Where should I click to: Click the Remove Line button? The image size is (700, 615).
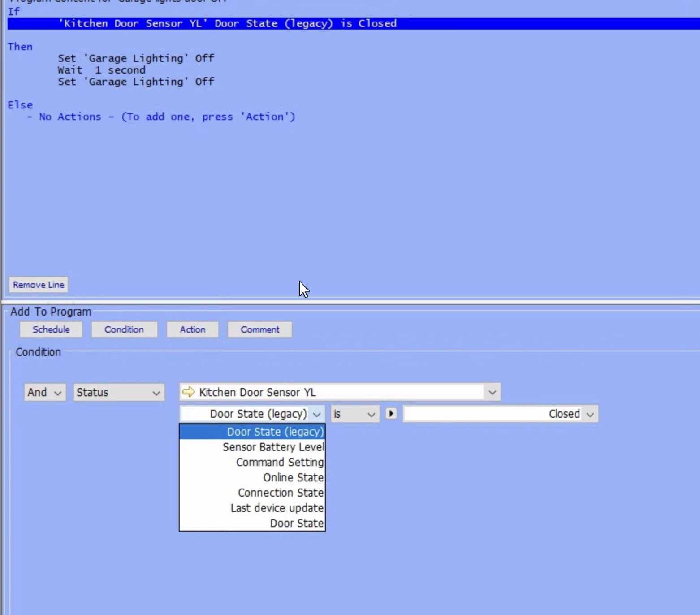pyautogui.click(x=39, y=285)
